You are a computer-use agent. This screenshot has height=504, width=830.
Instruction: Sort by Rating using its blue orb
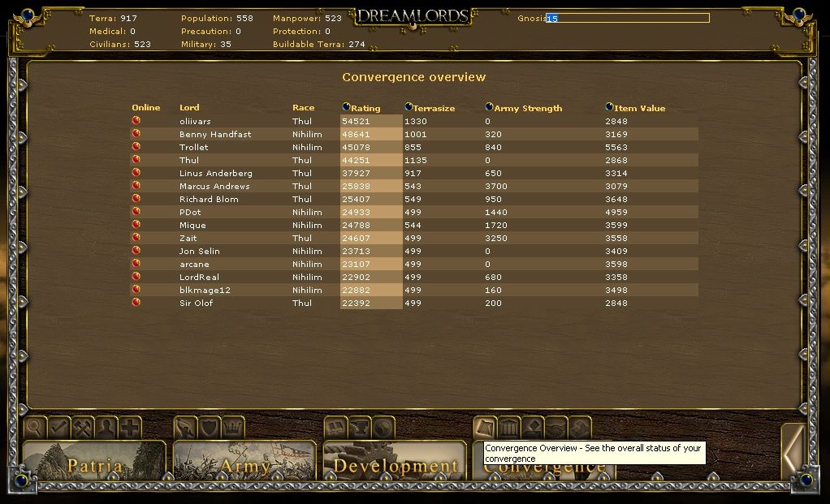(346, 107)
